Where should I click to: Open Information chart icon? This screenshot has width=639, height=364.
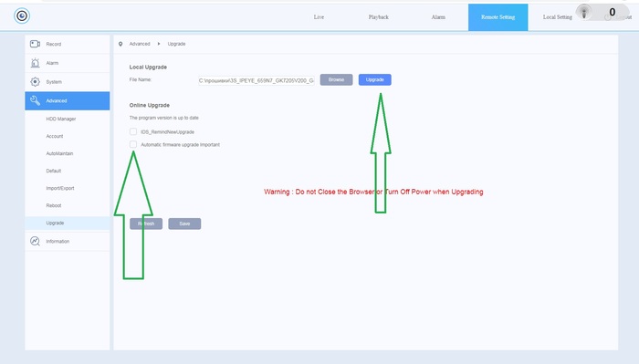[x=35, y=241]
